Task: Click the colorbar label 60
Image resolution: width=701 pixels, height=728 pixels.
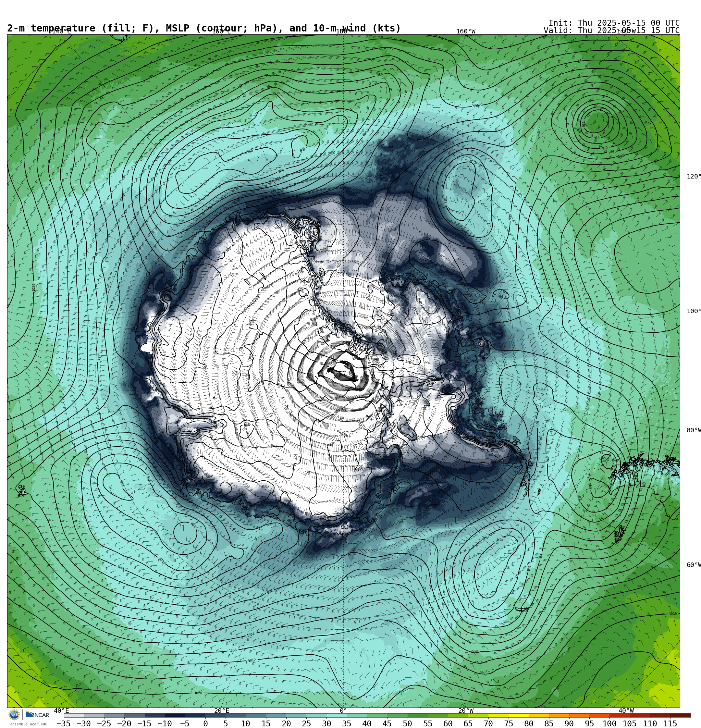Action: [448, 723]
